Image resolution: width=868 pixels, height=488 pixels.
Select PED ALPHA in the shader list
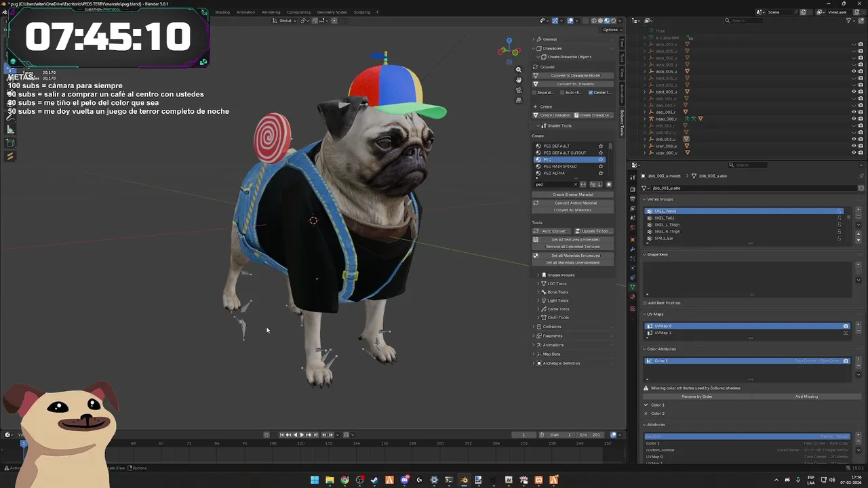[x=568, y=174]
